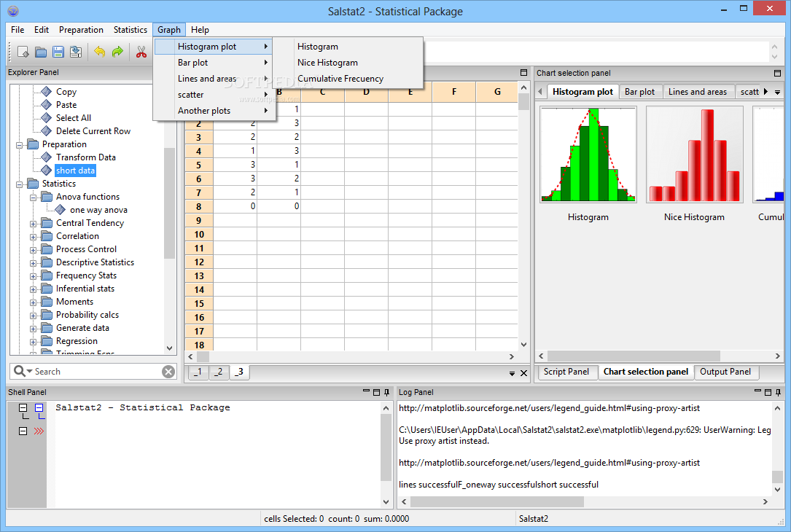Image resolution: width=791 pixels, height=532 pixels.
Task: Select Delete Current Row in Explorer
Action: point(93,131)
